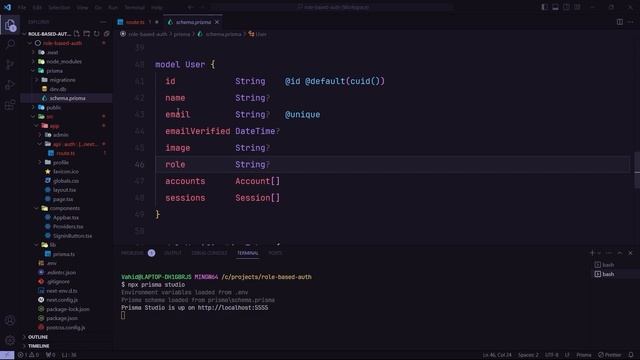Create a new terminal with plus icon
Screen dimensions: 640x360
[592, 253]
